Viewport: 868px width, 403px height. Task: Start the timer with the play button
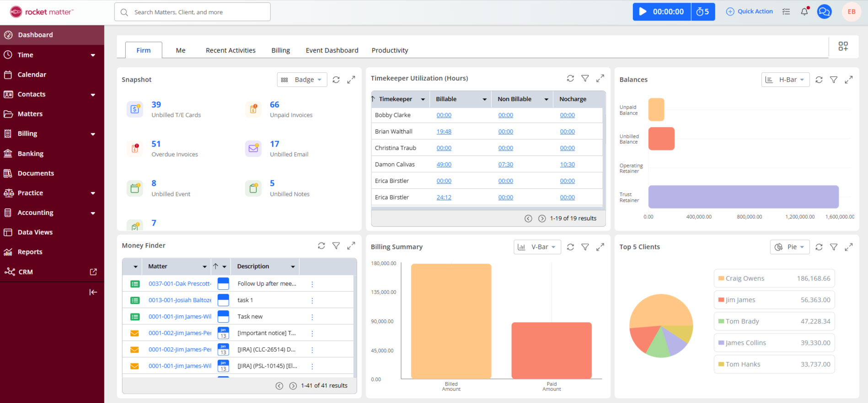click(643, 12)
